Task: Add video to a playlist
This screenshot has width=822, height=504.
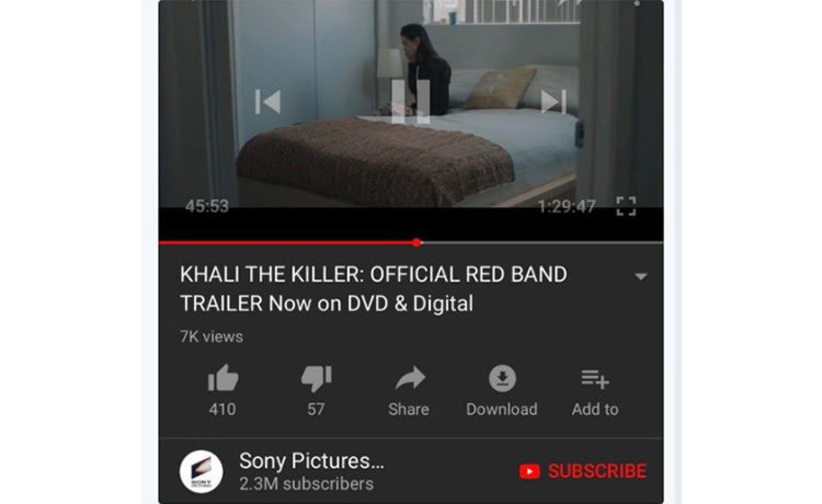Action: click(595, 379)
